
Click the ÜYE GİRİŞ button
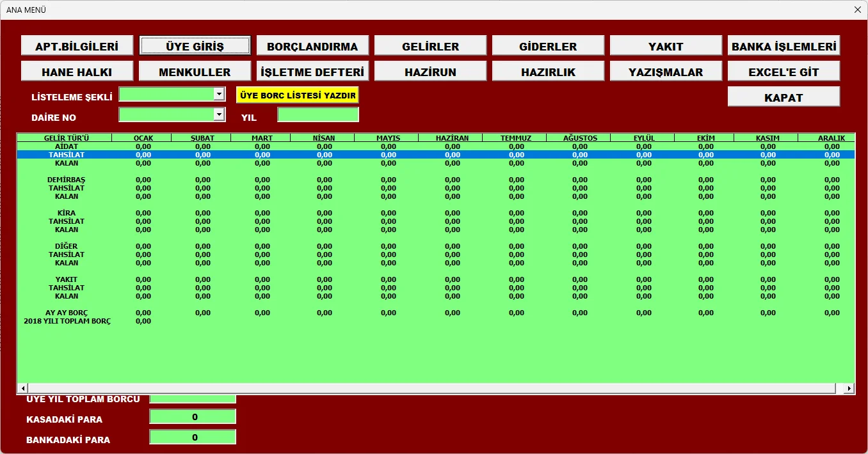point(195,46)
